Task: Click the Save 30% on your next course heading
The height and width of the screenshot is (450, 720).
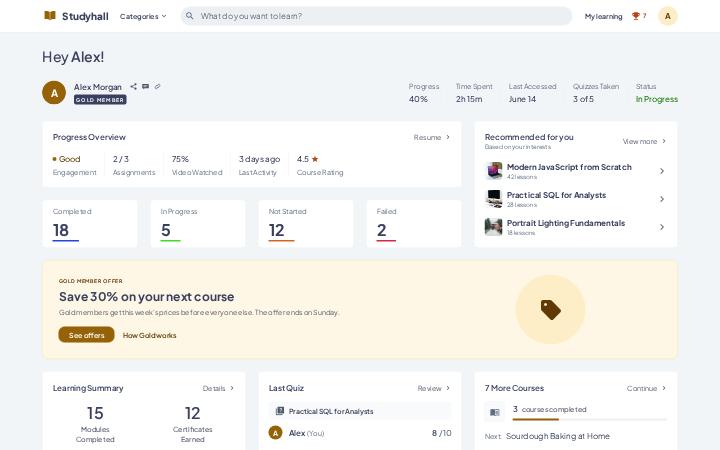Action: pos(146,297)
